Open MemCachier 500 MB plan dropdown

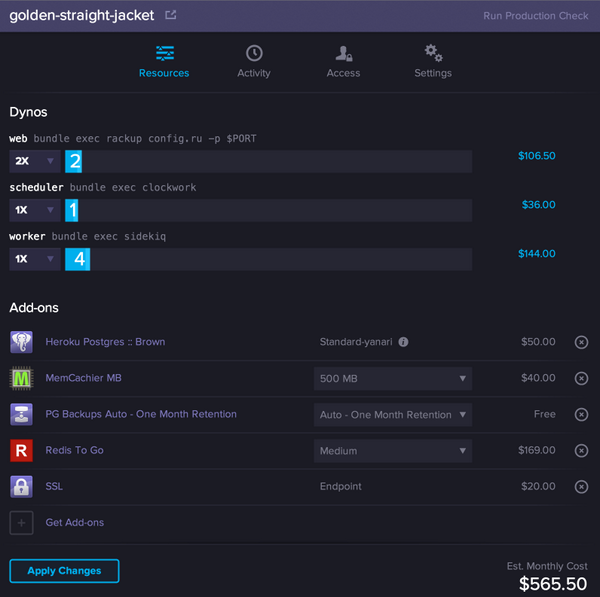click(393, 378)
